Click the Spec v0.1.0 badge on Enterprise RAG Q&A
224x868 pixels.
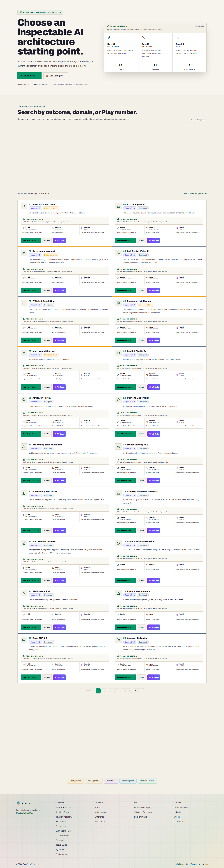(35, 208)
